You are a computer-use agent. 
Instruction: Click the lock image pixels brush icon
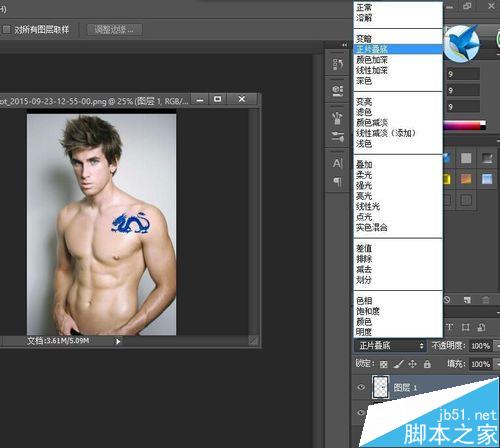click(x=398, y=364)
